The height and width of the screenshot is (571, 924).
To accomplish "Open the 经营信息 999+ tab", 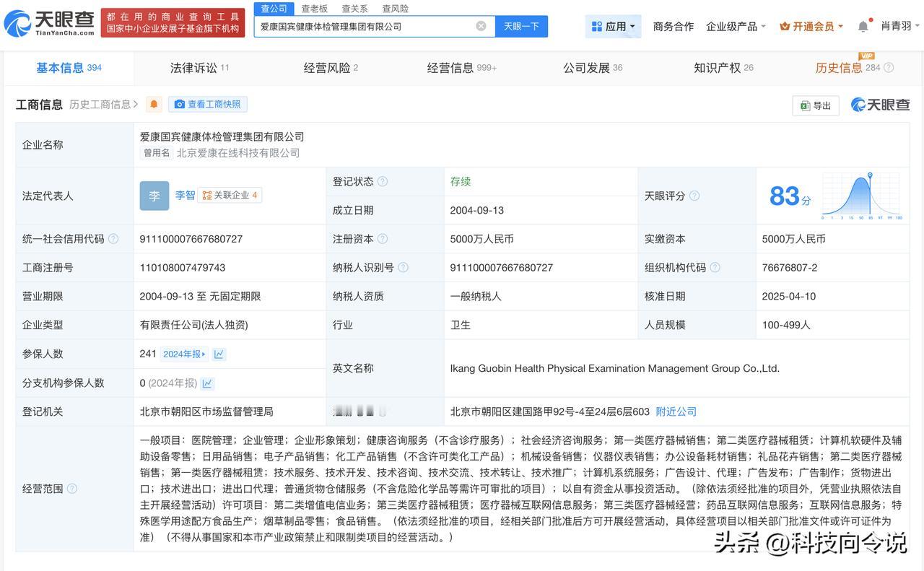I will click(x=462, y=68).
